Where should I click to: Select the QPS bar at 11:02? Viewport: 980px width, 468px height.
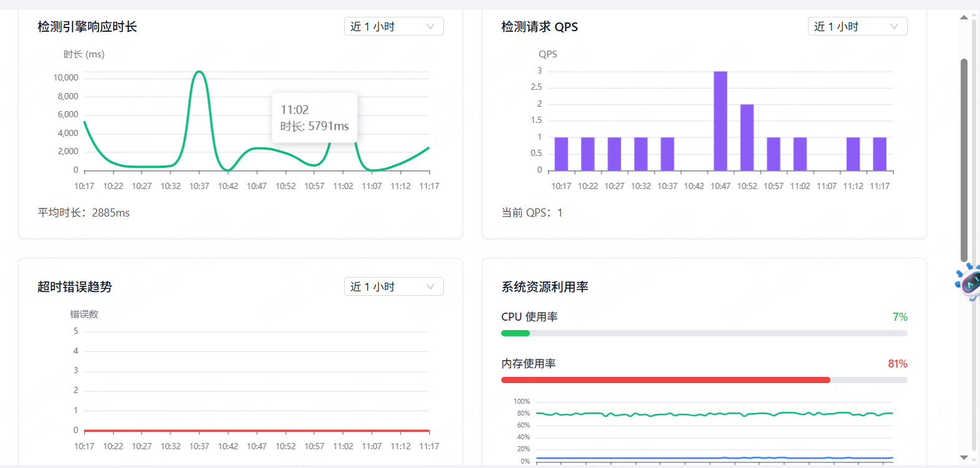(800, 154)
